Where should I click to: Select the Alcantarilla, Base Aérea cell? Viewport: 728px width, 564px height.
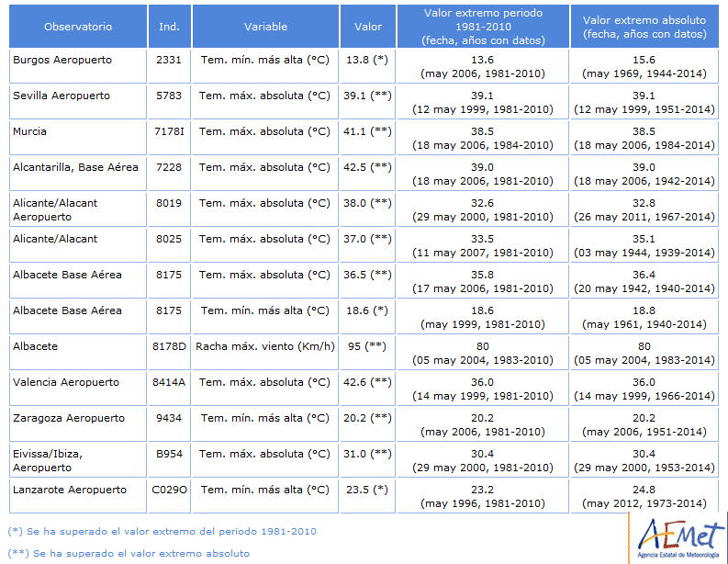click(x=78, y=174)
